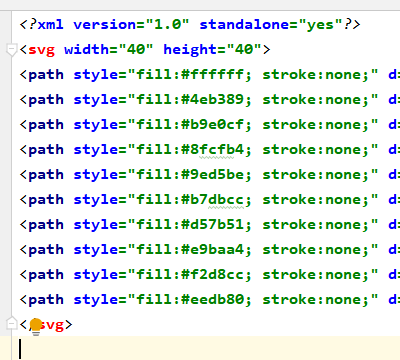Click the red svg opening tag name

(x=41, y=50)
